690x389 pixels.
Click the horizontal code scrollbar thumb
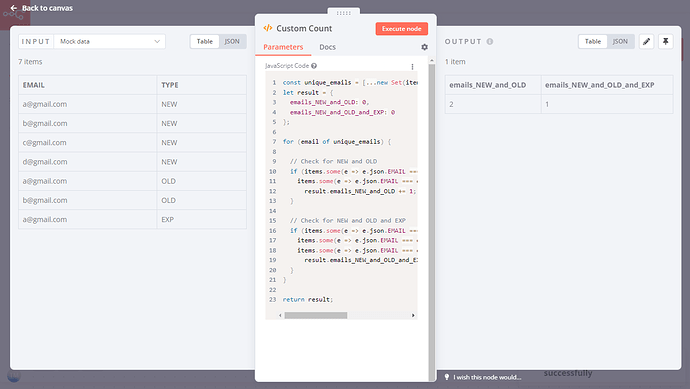tap(316, 315)
